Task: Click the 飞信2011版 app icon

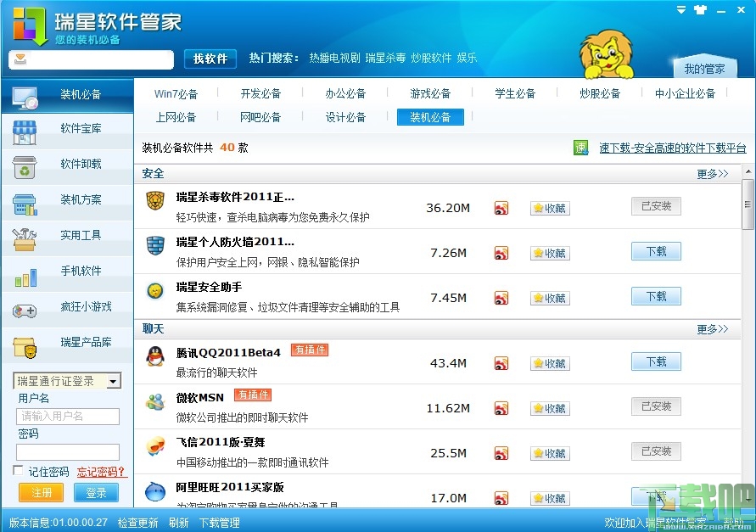Action: click(x=155, y=446)
